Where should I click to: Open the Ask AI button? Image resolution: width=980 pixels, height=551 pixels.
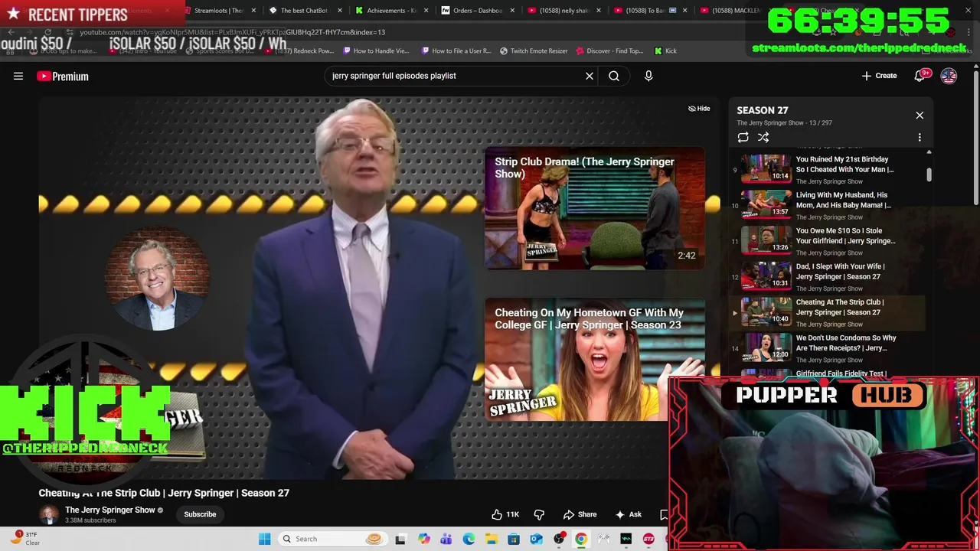[629, 514]
